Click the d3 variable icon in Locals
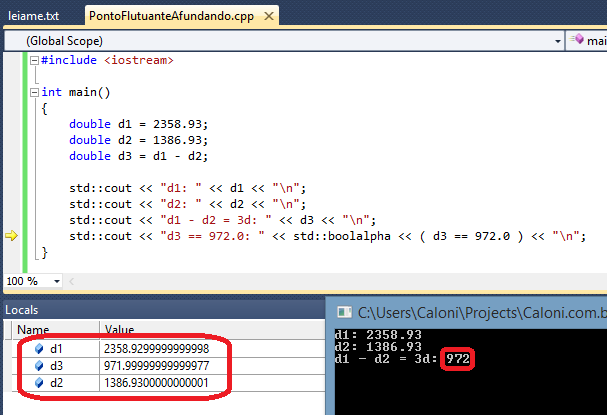Viewport: 607px width, 415px height. (39, 367)
